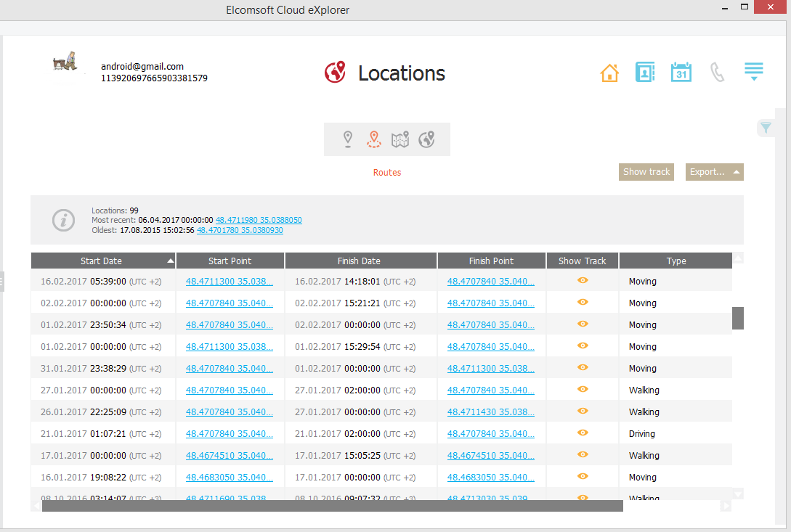This screenshot has width=791, height=532.
Task: Open start point of 01.02.2017 23:50:34 route
Action: tap(229, 324)
